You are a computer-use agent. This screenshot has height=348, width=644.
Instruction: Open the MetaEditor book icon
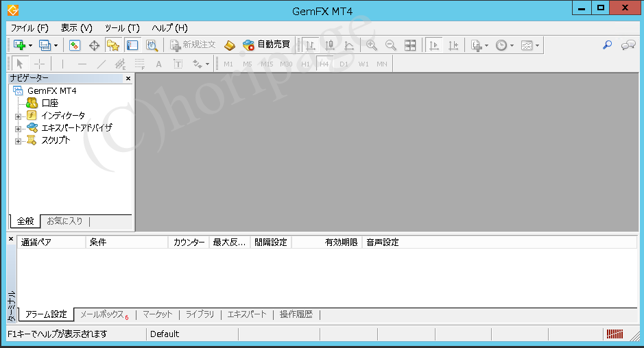pyautogui.click(x=230, y=45)
